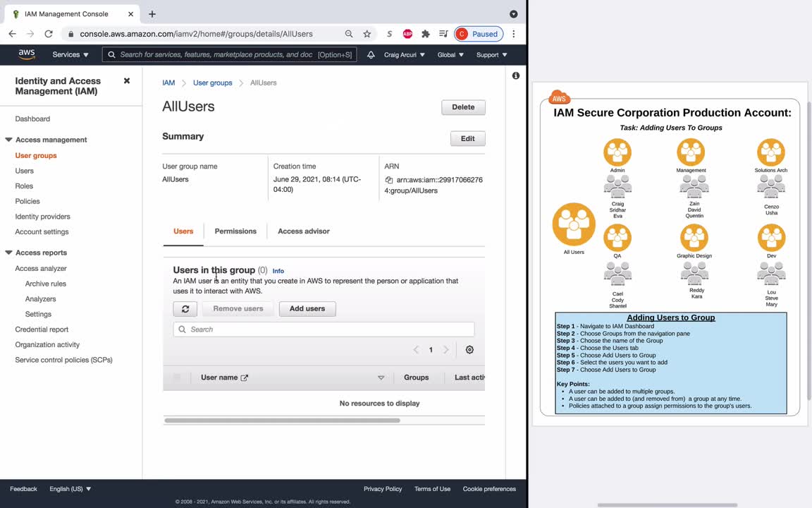Reload the page with the refresh icon
Screen dimensions: 812x508
[x=49, y=34]
